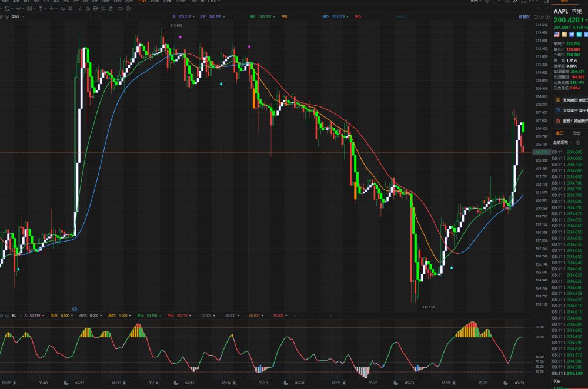Viewport: 588px width, 389px height.
Task: Toggle the 15.000 level in BL indicator
Action: click(278, 316)
